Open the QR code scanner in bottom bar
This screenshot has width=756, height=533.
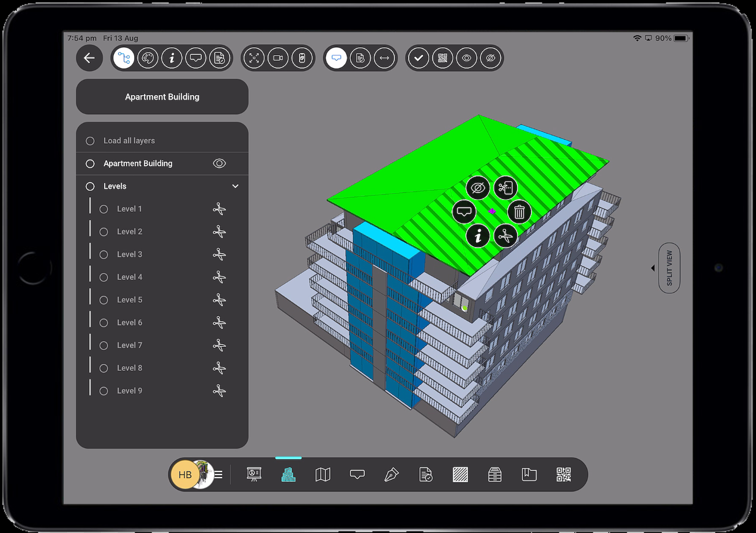click(x=563, y=475)
